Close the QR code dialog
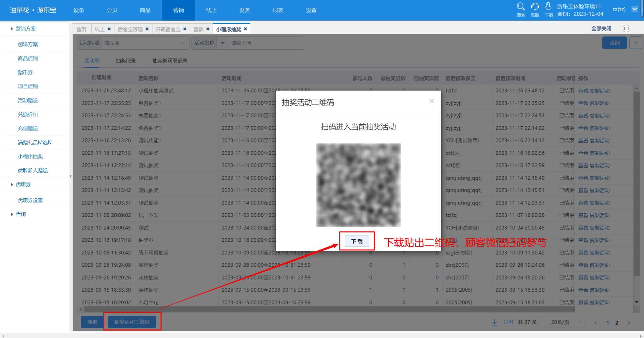Image resolution: width=644 pixels, height=338 pixels. [431, 101]
